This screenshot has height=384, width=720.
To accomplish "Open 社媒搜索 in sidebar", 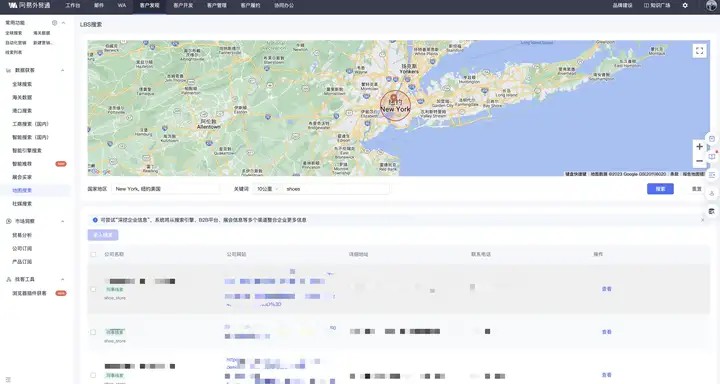I will pos(22,203).
